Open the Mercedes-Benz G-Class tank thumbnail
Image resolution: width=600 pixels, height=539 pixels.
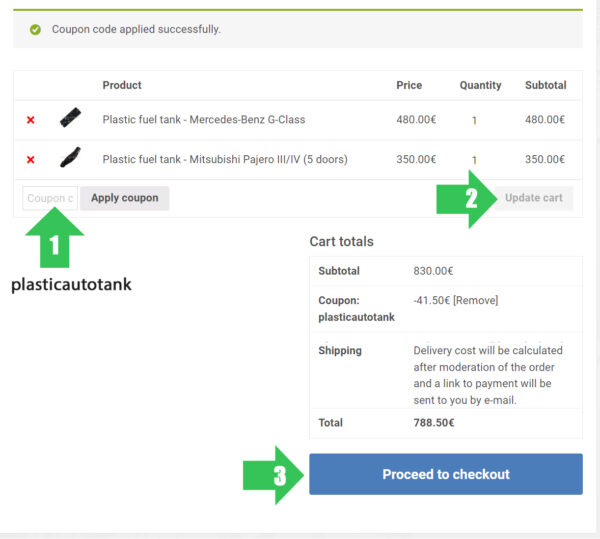69,118
